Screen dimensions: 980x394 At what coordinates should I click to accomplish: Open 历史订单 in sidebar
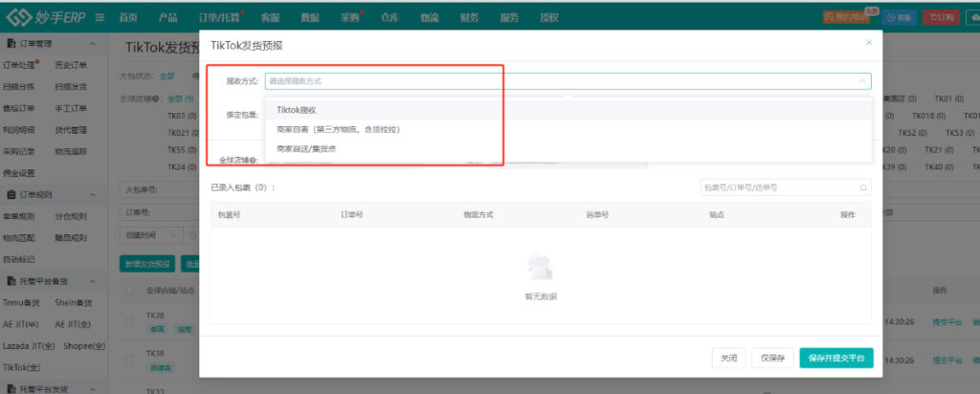coord(71,65)
